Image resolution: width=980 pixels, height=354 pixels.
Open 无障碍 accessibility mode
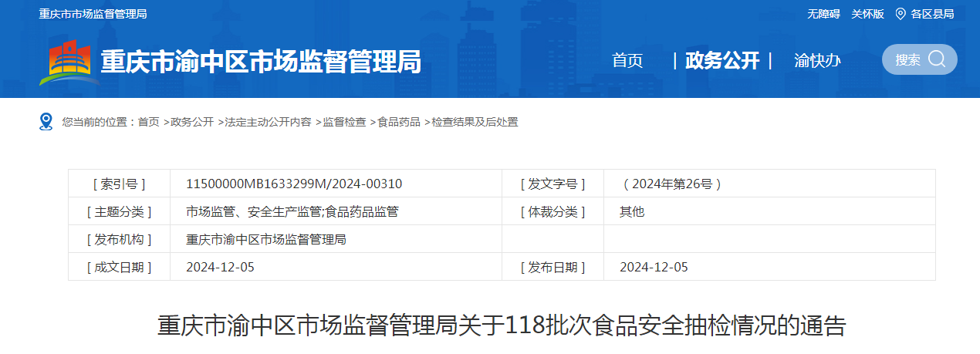823,14
